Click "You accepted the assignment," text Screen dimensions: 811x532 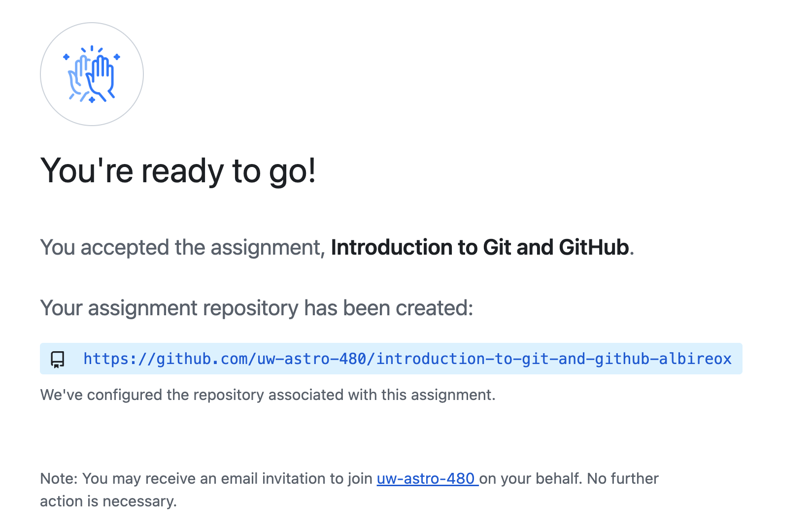point(182,247)
